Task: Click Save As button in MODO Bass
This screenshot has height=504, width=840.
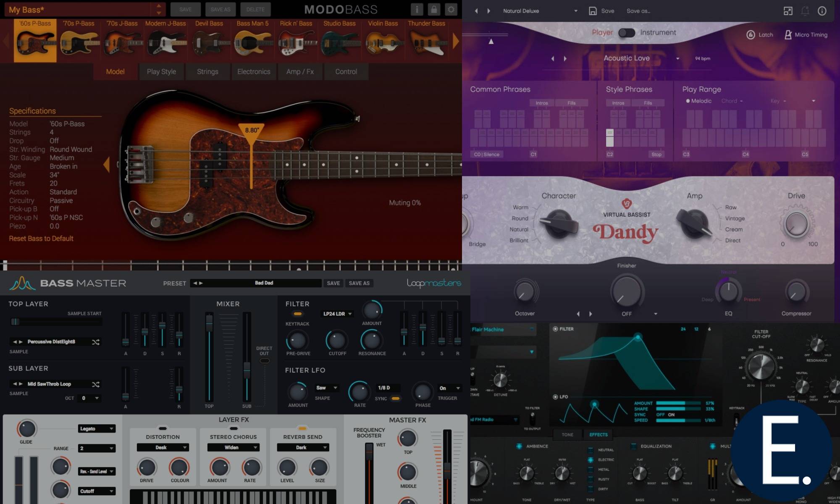Action: pos(219,9)
